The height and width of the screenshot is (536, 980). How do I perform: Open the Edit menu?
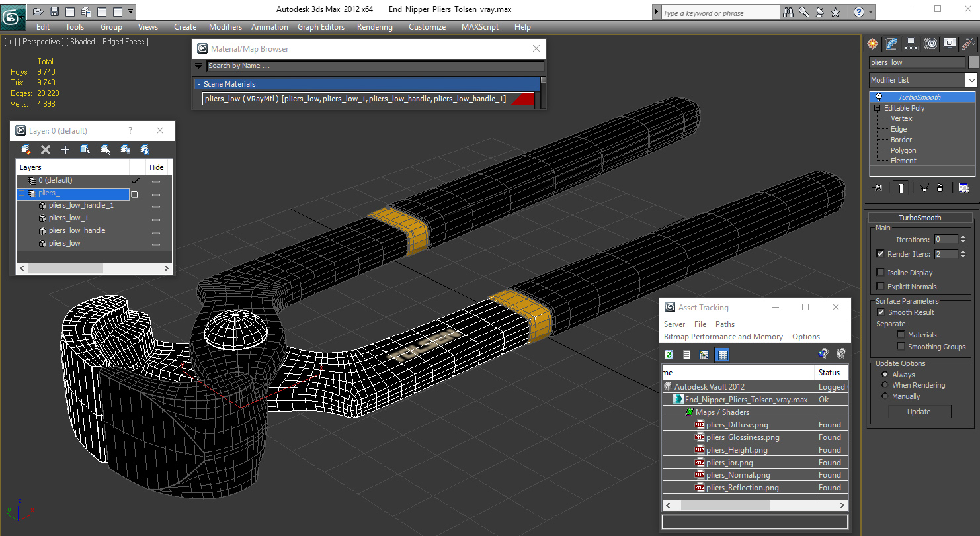(x=43, y=27)
